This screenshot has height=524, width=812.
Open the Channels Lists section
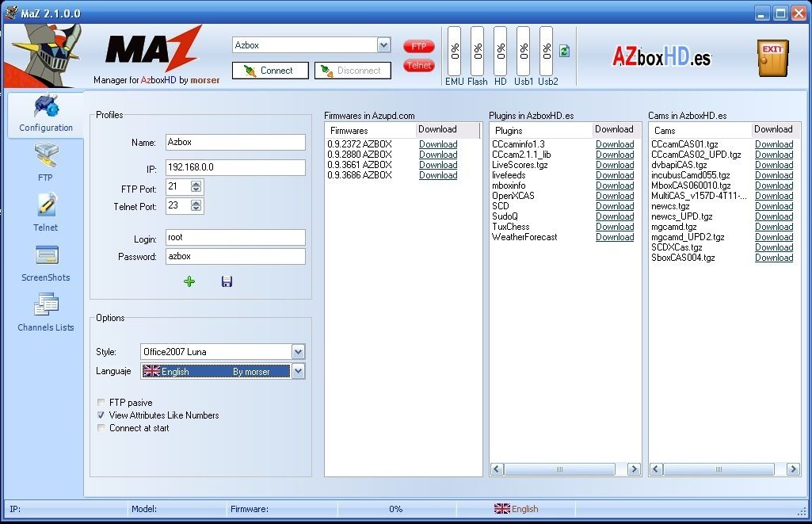coord(46,312)
